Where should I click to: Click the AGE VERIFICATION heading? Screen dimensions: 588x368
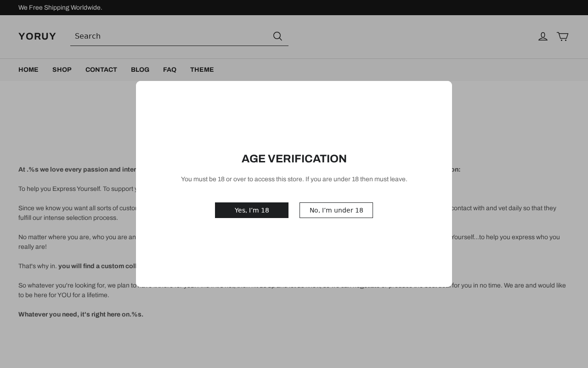(x=294, y=159)
